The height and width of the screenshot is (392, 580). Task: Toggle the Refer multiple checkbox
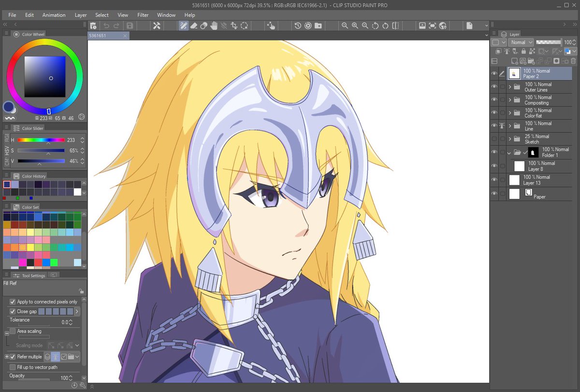(x=13, y=357)
